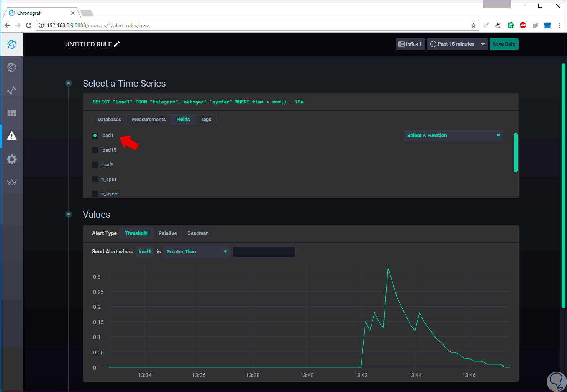Viewport: 567px width, 392px height.
Task: Select the load1 field radio button
Action: [95, 136]
